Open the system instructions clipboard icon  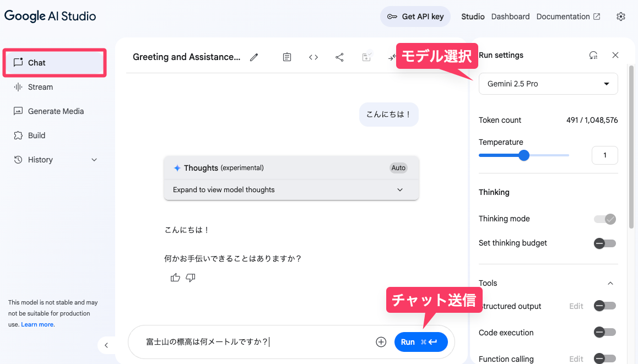point(287,57)
